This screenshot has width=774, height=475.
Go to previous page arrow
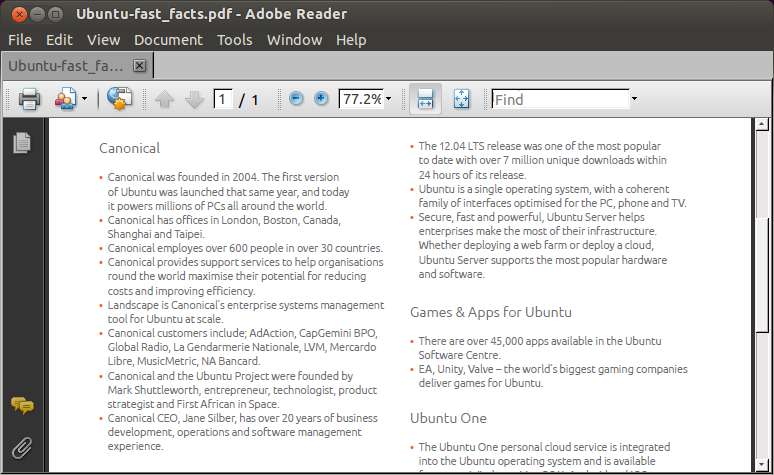pos(164,99)
